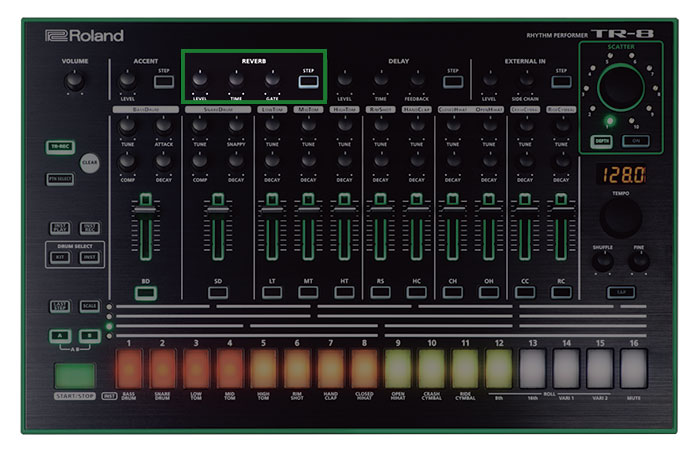Viewport: 700px width, 452px height.
Task: Click the Reverb TIME knob
Action: (236, 80)
